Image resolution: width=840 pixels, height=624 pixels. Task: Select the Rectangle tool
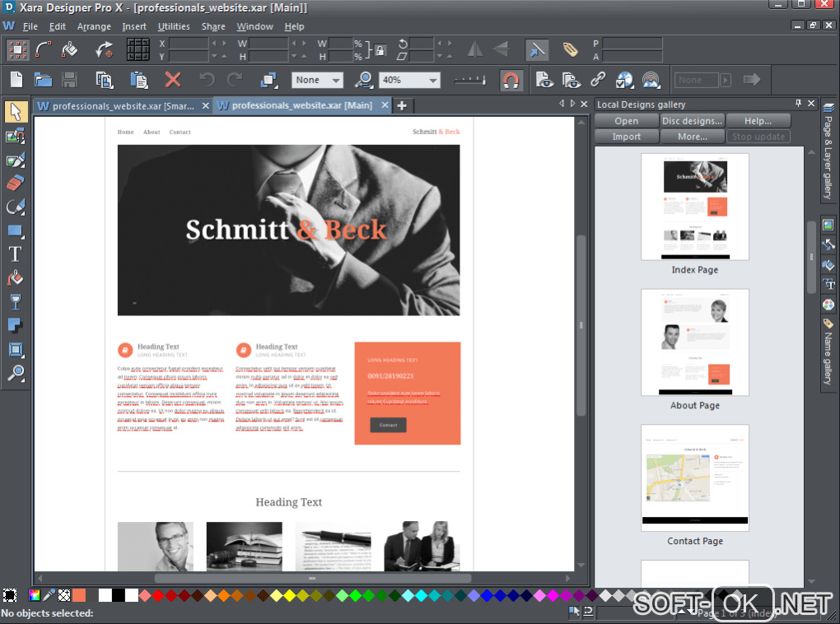coord(15,231)
